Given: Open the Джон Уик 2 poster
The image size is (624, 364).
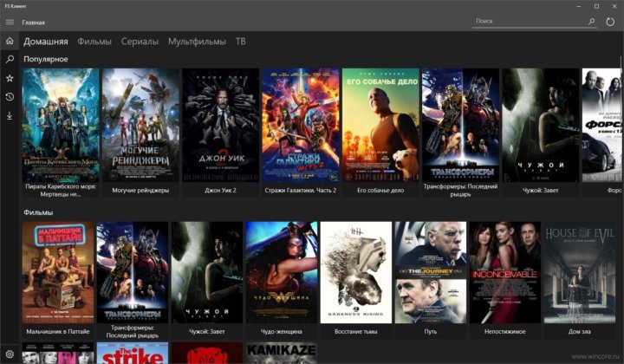Looking at the screenshot, I should [220, 124].
